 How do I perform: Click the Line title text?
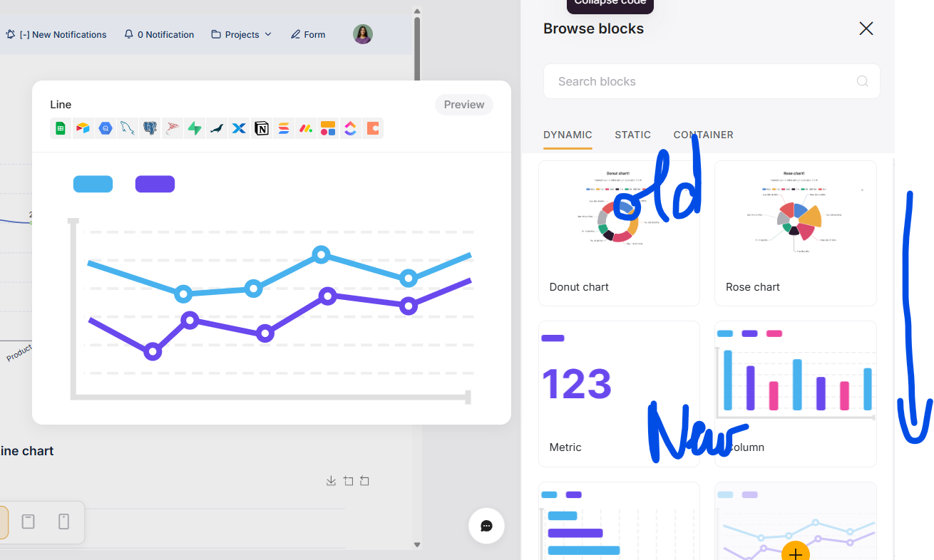61,105
